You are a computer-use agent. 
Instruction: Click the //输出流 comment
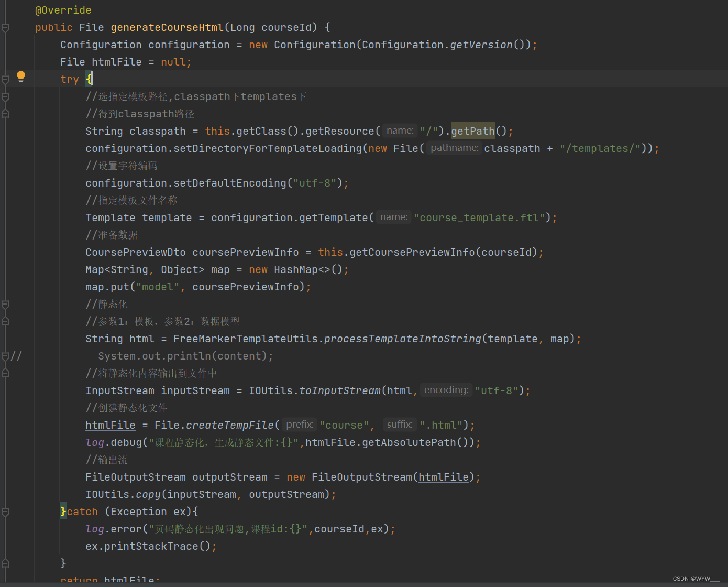106,460
